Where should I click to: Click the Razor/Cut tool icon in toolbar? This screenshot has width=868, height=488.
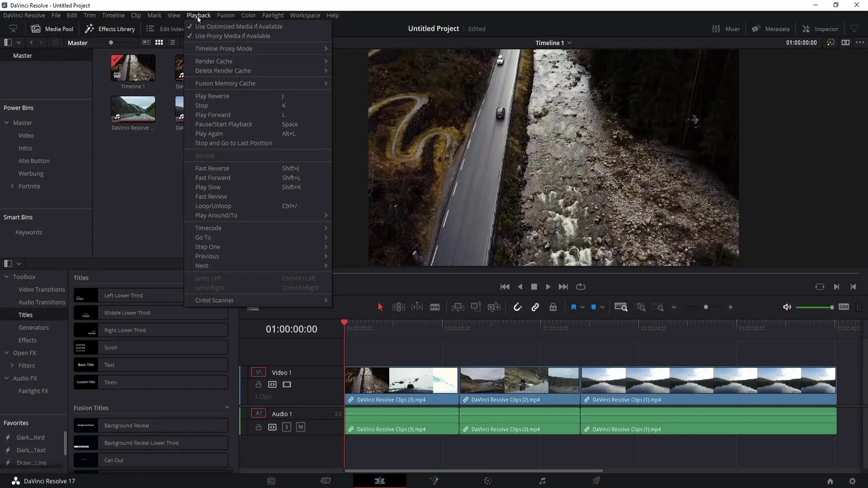(x=435, y=307)
